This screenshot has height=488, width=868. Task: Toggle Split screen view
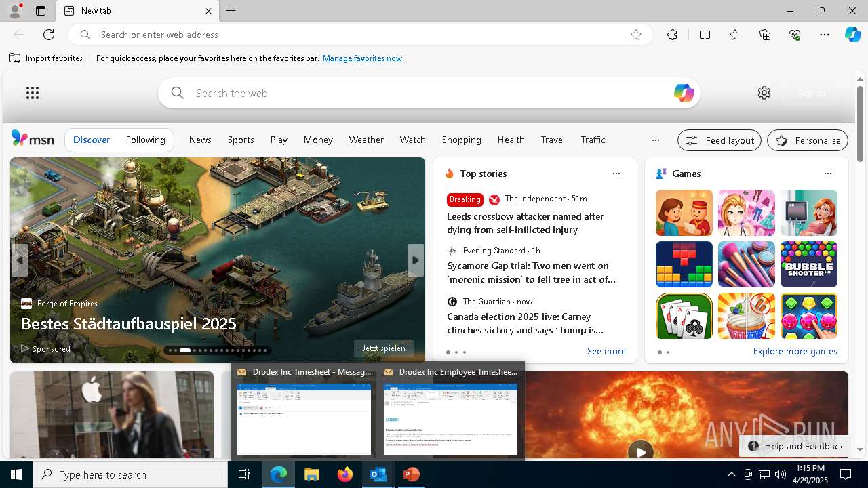(705, 35)
